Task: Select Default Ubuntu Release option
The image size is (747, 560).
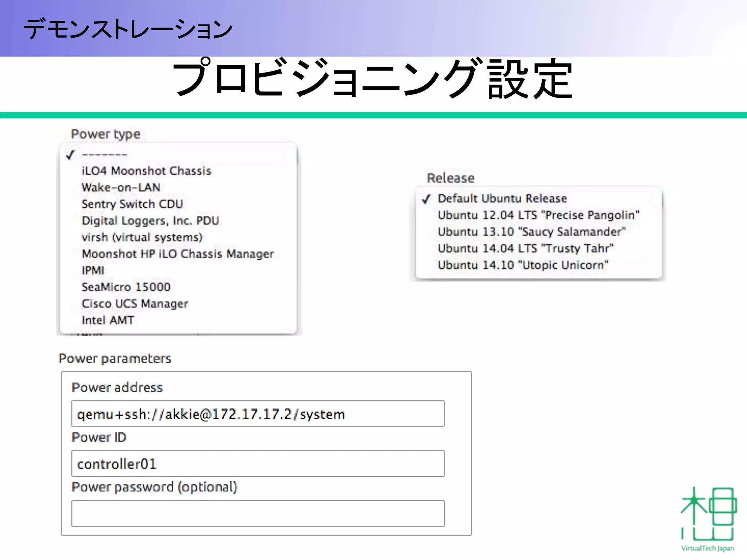Action: pos(539,199)
